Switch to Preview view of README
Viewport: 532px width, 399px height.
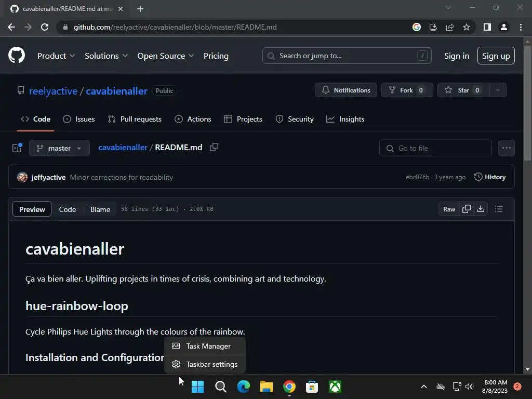click(32, 209)
